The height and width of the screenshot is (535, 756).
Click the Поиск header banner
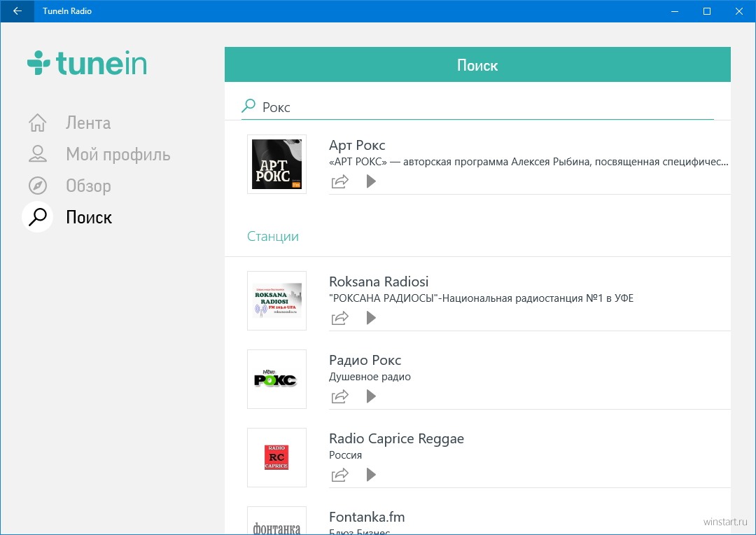(x=477, y=64)
